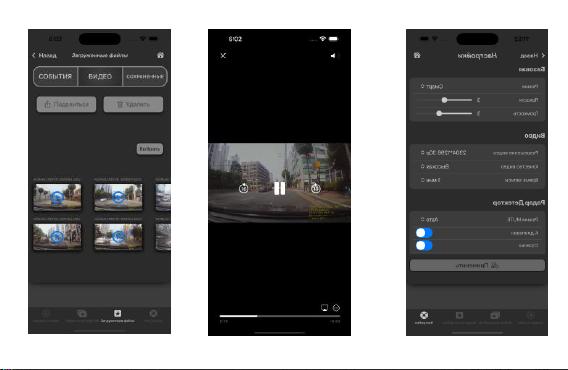Toggle the lower blue switch in Радар Детектор
This screenshot has width=568, height=370.
point(424,246)
